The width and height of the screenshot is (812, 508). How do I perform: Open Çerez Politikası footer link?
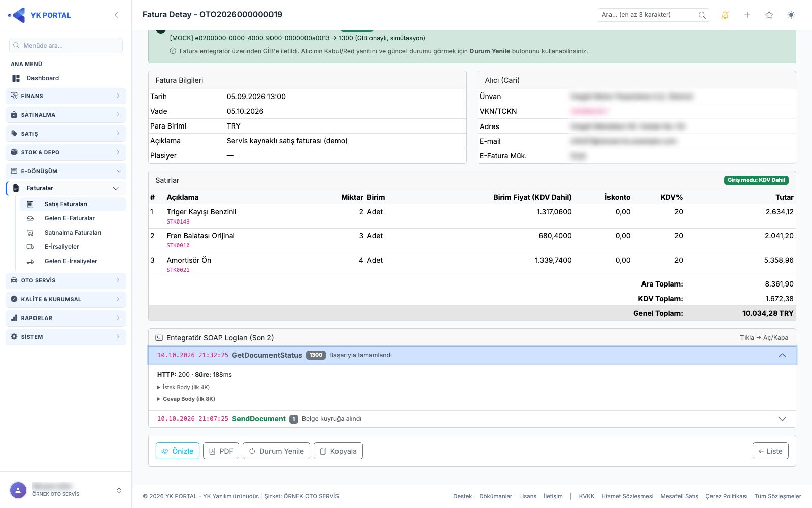click(726, 496)
